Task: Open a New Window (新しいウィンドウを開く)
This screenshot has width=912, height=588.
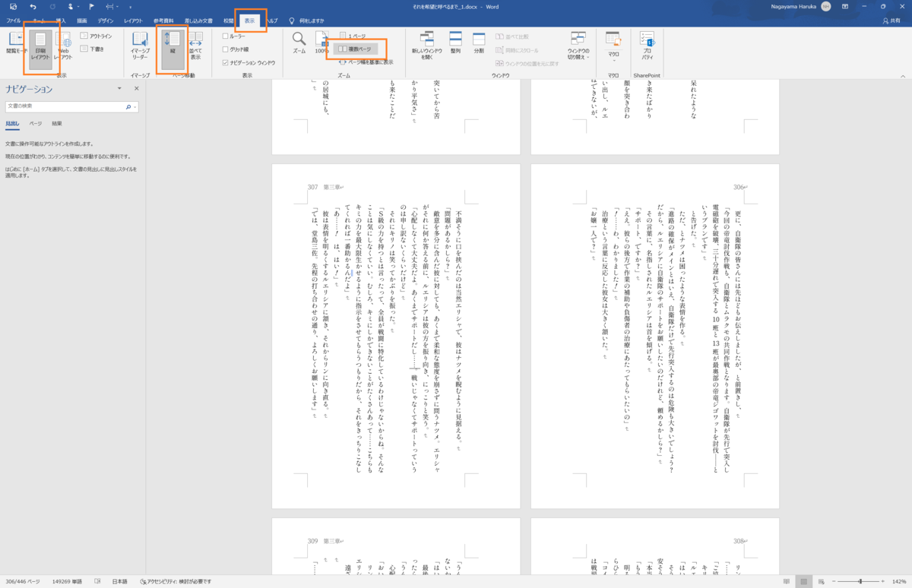Action: pos(426,46)
